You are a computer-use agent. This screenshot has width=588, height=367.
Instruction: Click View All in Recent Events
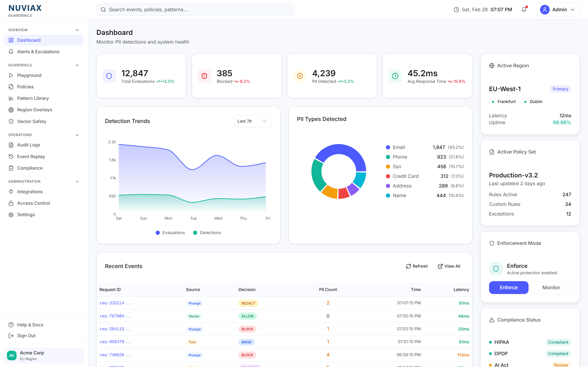click(x=449, y=266)
